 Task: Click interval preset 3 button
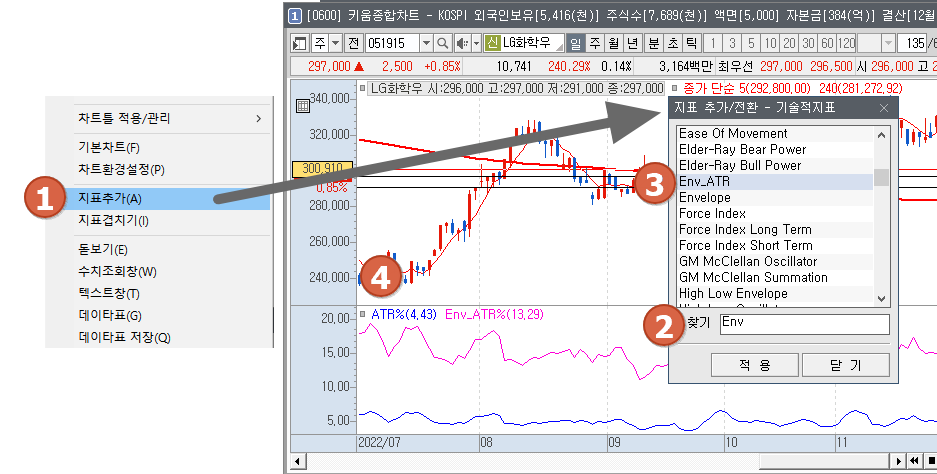coord(732,43)
